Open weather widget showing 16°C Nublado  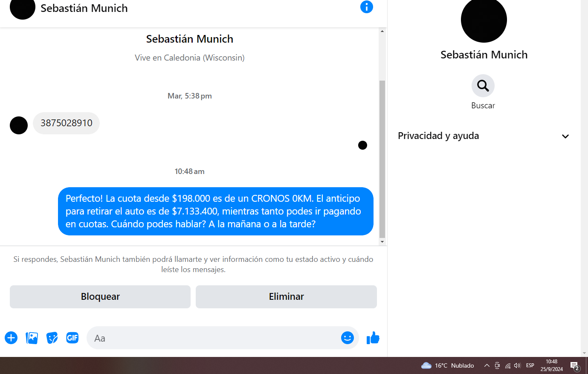tap(448, 365)
